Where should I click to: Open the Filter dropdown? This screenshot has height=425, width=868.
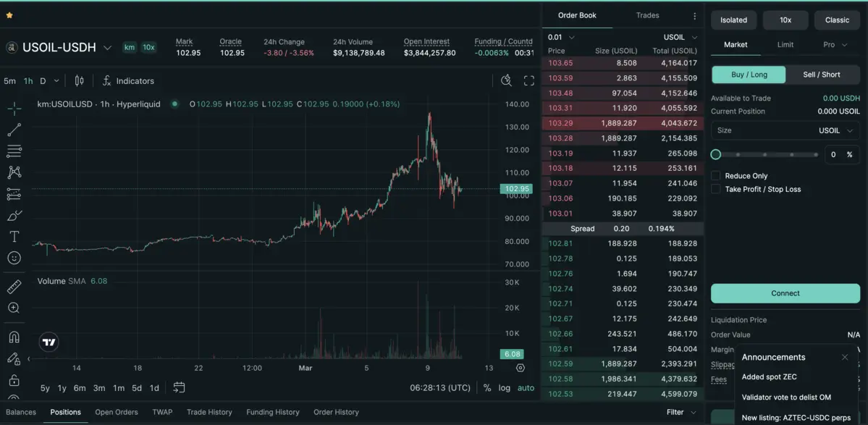point(681,412)
